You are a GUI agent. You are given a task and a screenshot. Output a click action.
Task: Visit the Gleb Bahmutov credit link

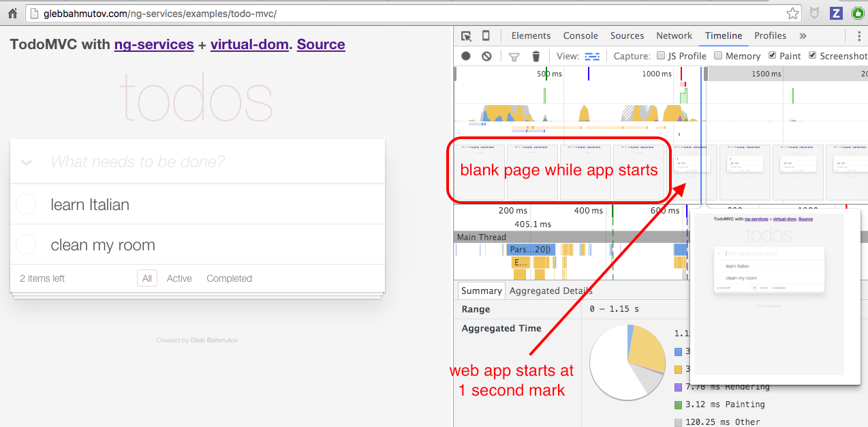click(214, 340)
